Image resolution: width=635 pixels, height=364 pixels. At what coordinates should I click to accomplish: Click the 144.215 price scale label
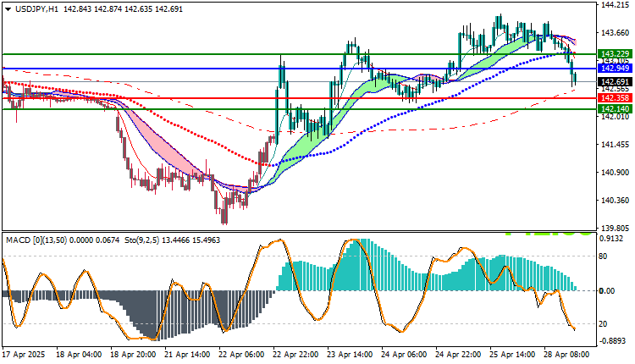(616, 5)
